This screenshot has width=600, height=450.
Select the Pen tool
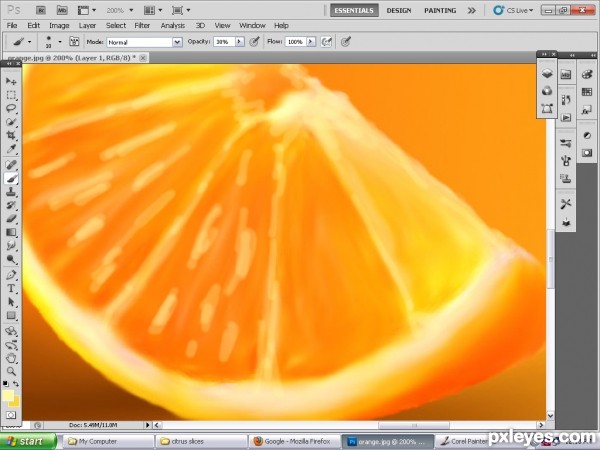click(x=11, y=275)
